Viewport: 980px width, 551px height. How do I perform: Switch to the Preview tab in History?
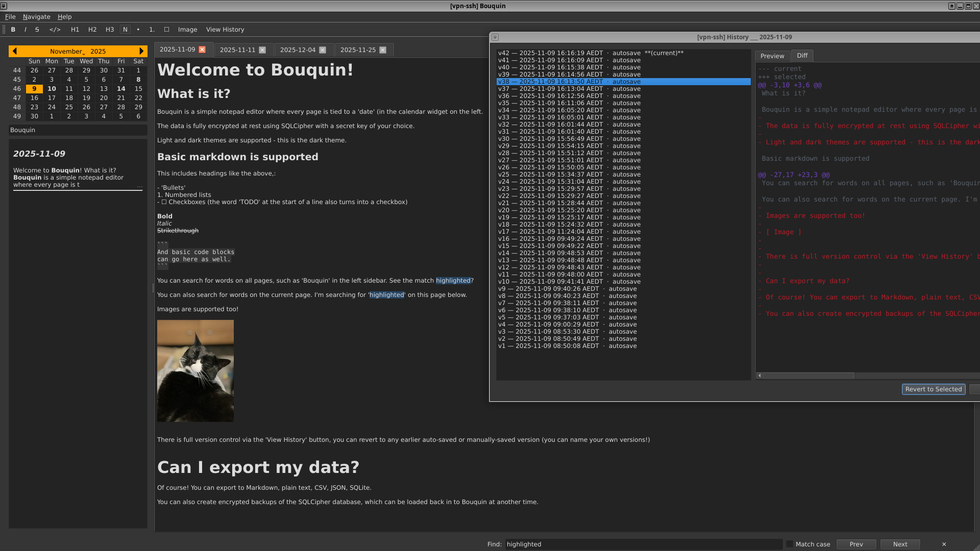coord(772,56)
